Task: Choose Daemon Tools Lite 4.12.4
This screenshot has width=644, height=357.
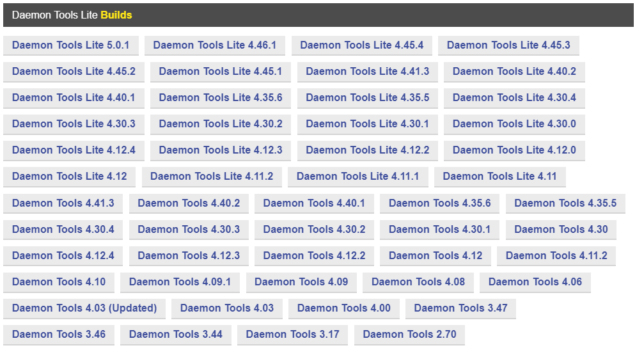Action: pos(74,150)
